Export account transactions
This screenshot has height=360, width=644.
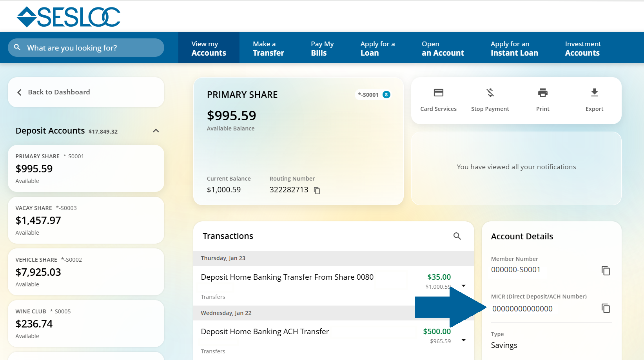point(594,99)
